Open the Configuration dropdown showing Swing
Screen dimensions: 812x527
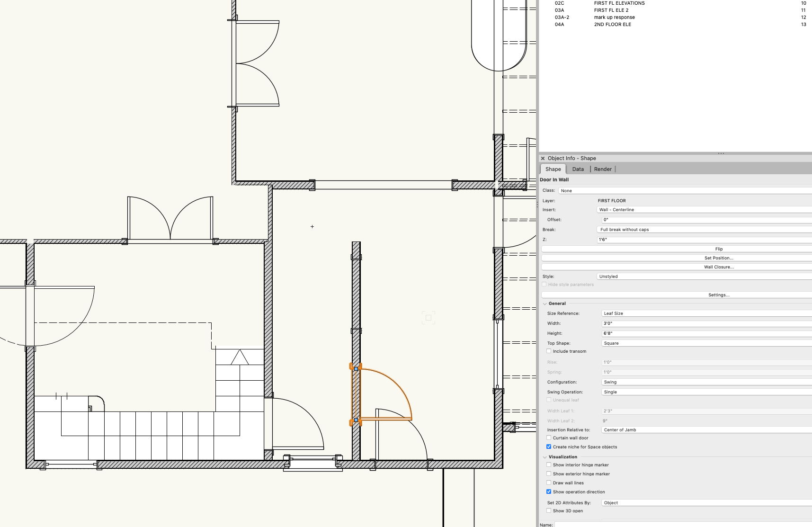tap(705, 382)
